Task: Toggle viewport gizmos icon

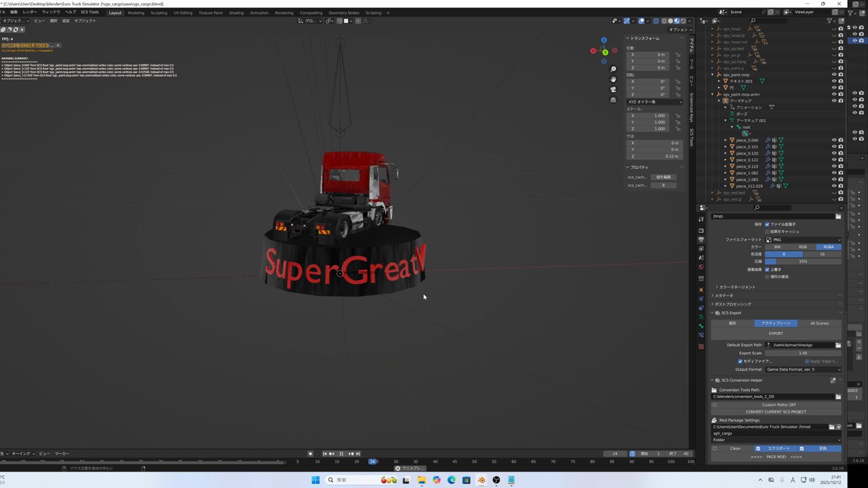Action: point(626,21)
